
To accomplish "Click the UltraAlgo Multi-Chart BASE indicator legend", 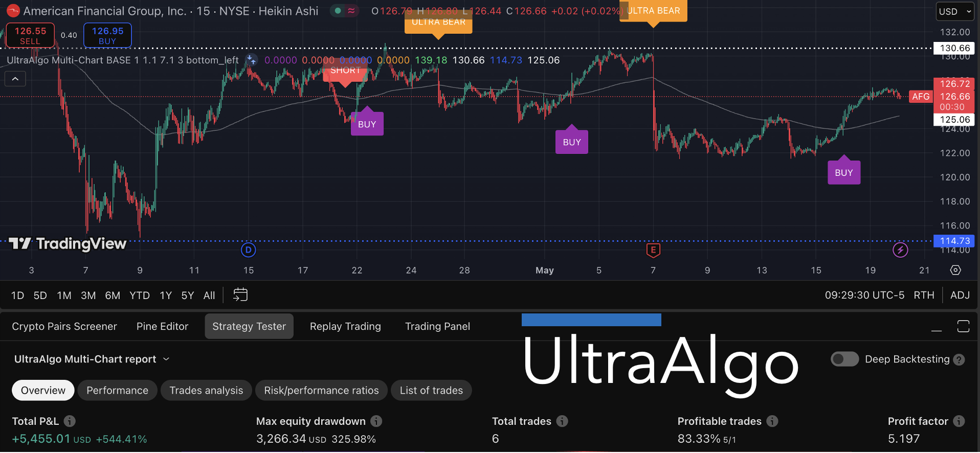I will pyautogui.click(x=122, y=60).
